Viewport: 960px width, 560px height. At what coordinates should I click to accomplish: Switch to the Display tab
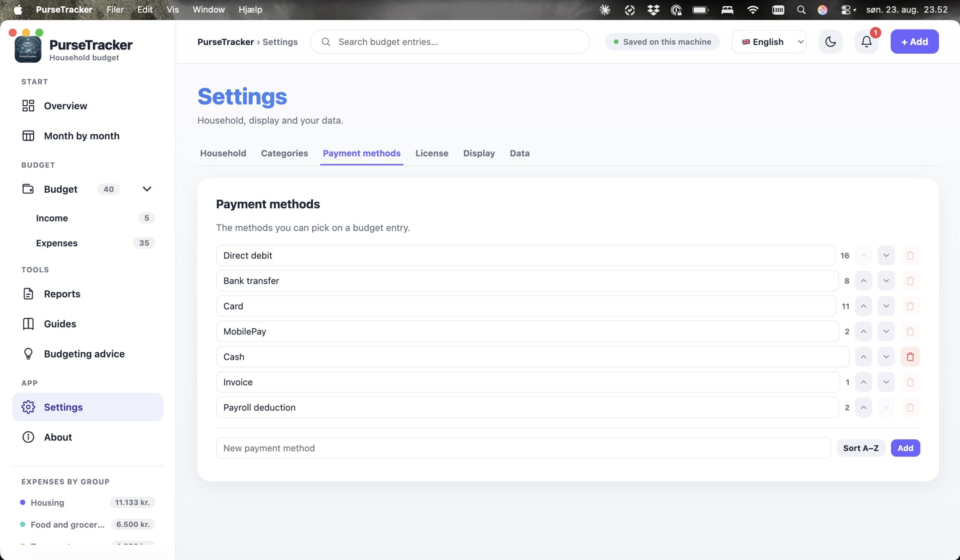(479, 153)
